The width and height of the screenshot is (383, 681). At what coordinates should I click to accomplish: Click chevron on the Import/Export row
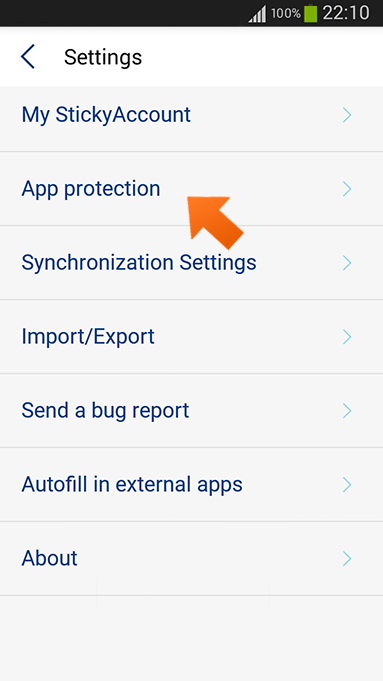[347, 337]
